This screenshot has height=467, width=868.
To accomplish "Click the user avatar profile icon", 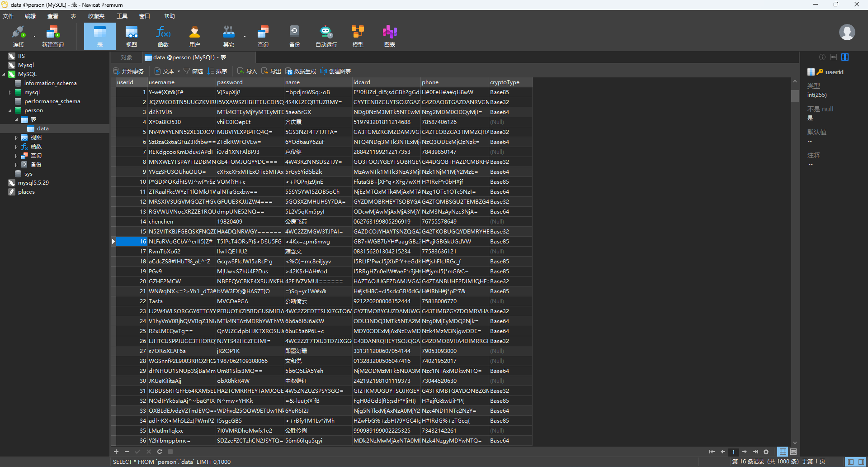I will tap(847, 32).
